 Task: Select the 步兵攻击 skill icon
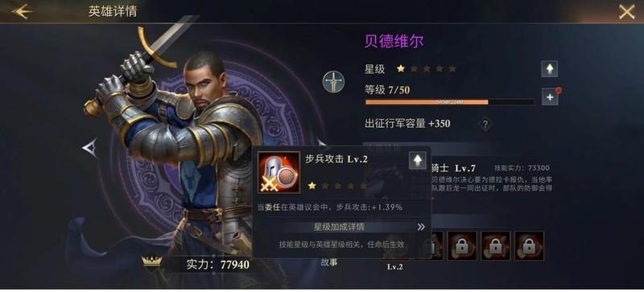point(279,172)
